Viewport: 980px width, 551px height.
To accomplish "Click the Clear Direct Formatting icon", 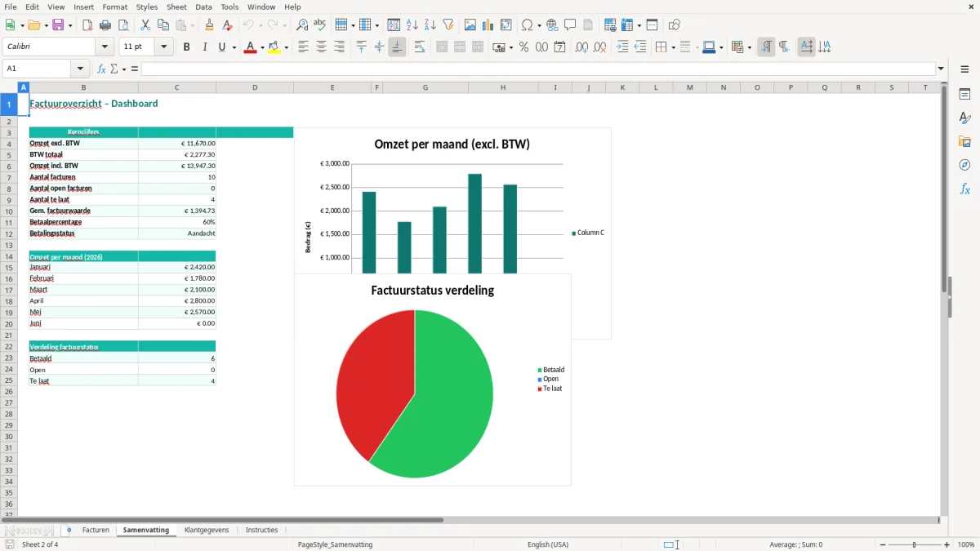I will coord(228,25).
